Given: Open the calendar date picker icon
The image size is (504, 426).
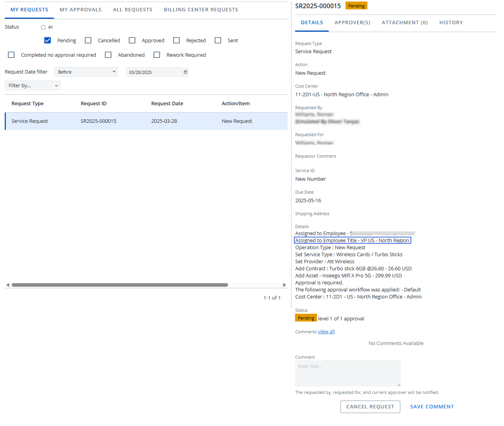Looking at the screenshot, I should point(185,72).
